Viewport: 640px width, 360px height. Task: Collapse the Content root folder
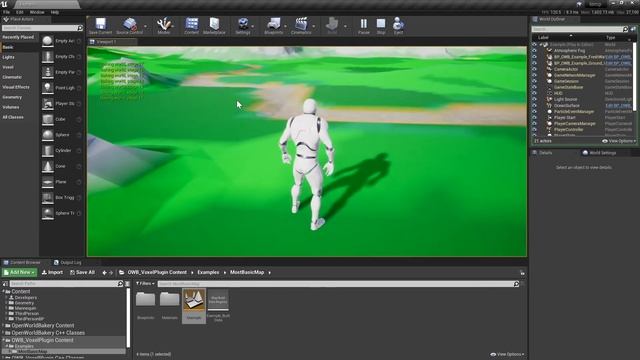coord(4,291)
